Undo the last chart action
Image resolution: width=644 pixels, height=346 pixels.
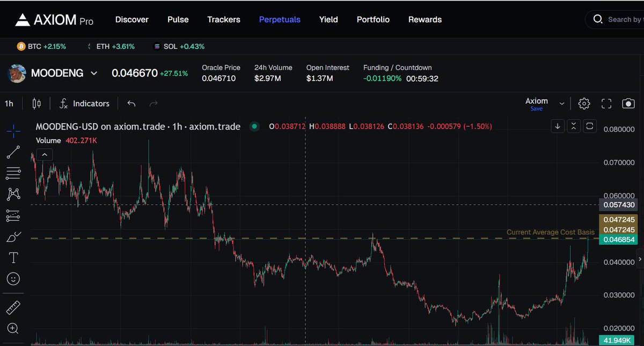coord(131,103)
